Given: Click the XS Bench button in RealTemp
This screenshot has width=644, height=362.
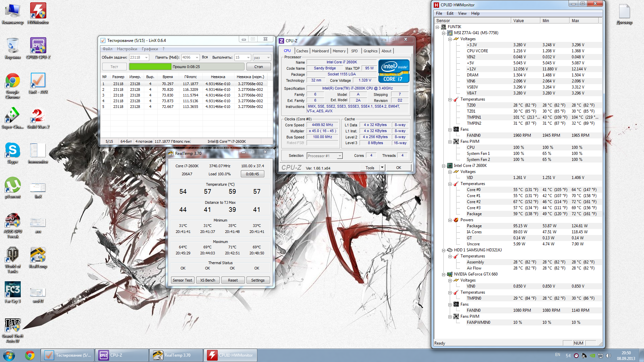Looking at the screenshot, I should (x=208, y=280).
